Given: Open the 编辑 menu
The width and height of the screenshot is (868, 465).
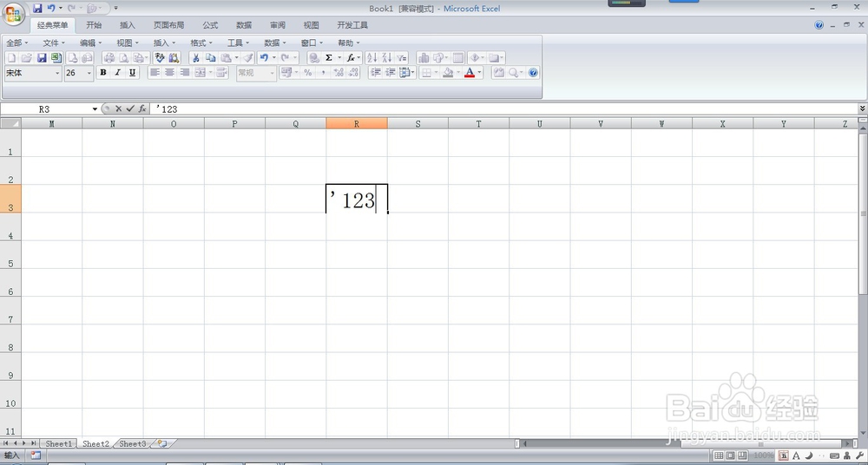Looking at the screenshot, I should click(91, 43).
